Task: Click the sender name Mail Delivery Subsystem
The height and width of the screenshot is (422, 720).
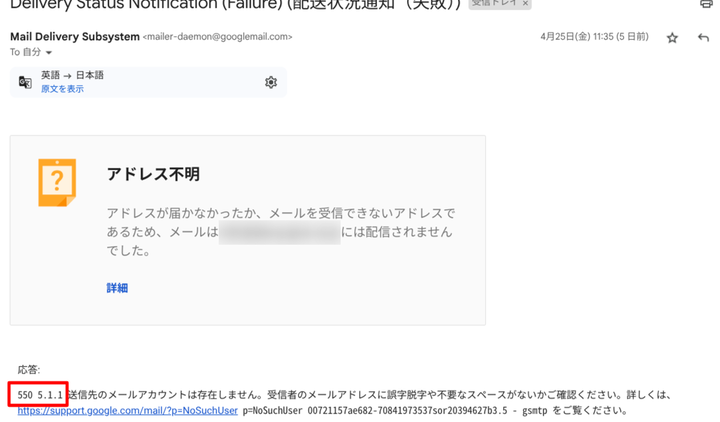Action: coord(74,37)
